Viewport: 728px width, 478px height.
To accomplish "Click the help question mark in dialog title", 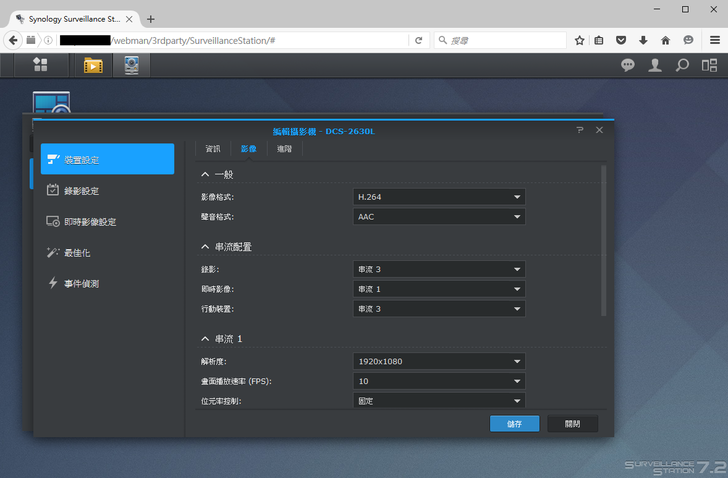I will [580, 130].
